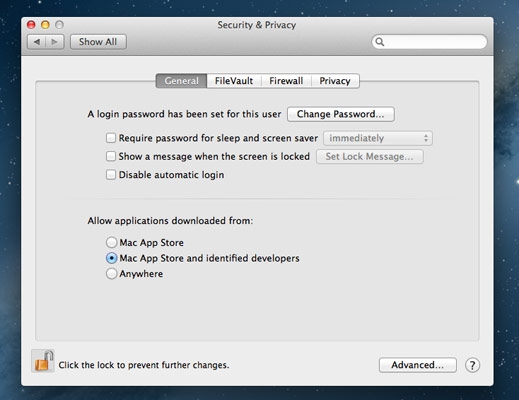Click the Change Password button
The width and height of the screenshot is (519, 400).
[x=341, y=114]
